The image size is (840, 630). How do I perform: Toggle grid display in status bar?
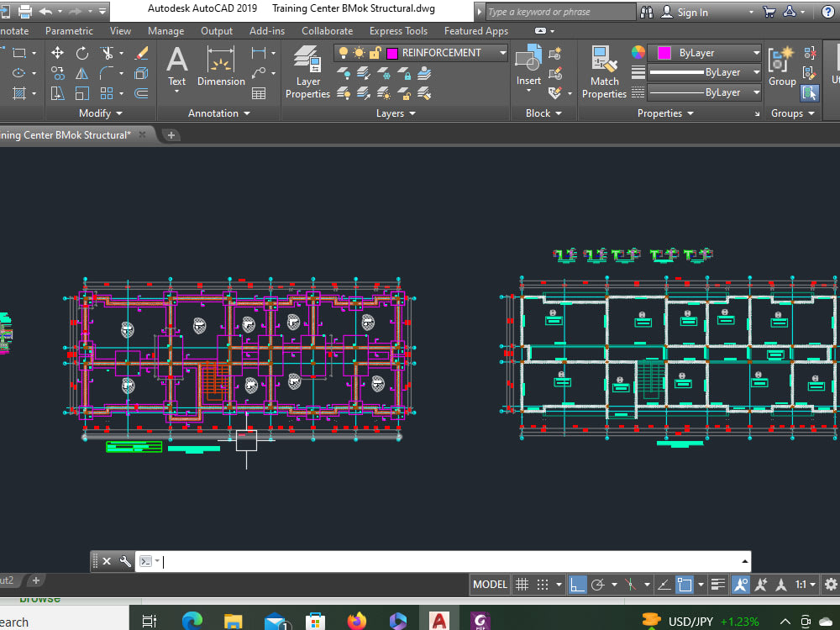pyautogui.click(x=522, y=584)
